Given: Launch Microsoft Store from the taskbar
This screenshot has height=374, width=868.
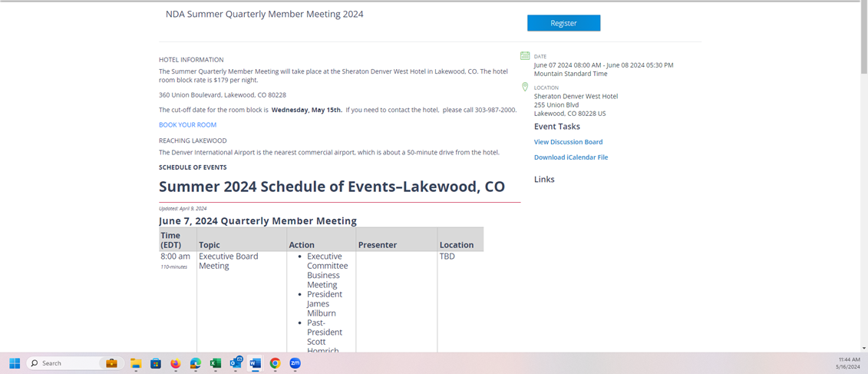Looking at the screenshot, I should tap(156, 363).
